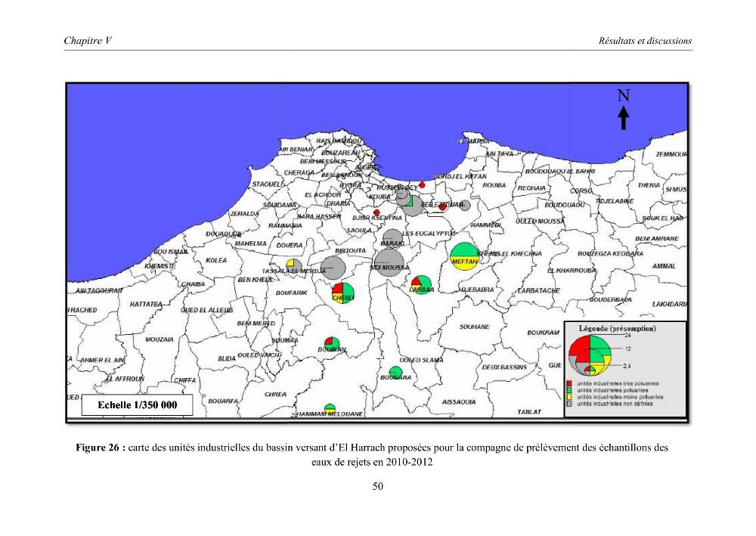Click the "Légende (présomption)" title
The width and height of the screenshot is (756, 536).
(x=617, y=329)
